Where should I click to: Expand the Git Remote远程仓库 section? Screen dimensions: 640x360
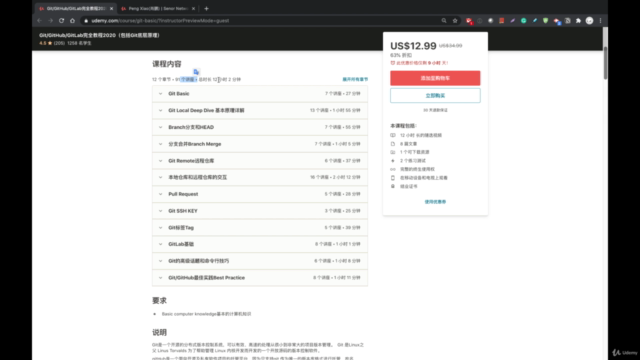[x=260, y=160]
